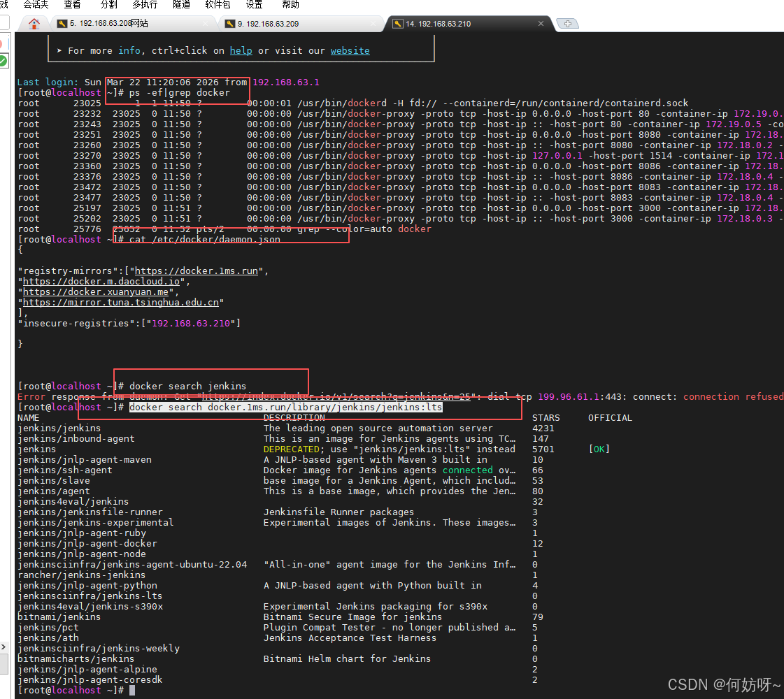This screenshot has width=784, height=699.
Task: Open the Home tab with the house icon
Action: [x=34, y=24]
